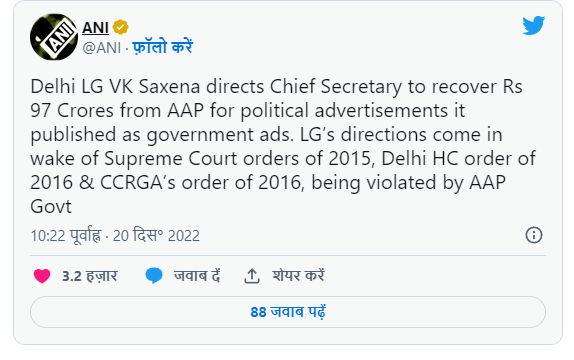Click the 20 दिस° 2022 date text
This screenshot has height=360, width=574.
click(156, 235)
